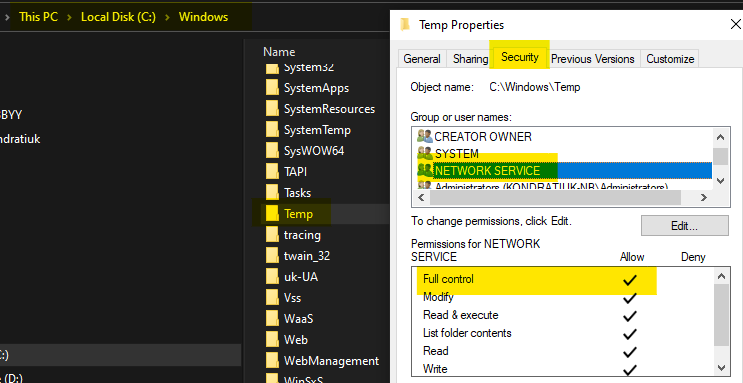
Task: Click the Vss folder icon
Action: point(272,298)
